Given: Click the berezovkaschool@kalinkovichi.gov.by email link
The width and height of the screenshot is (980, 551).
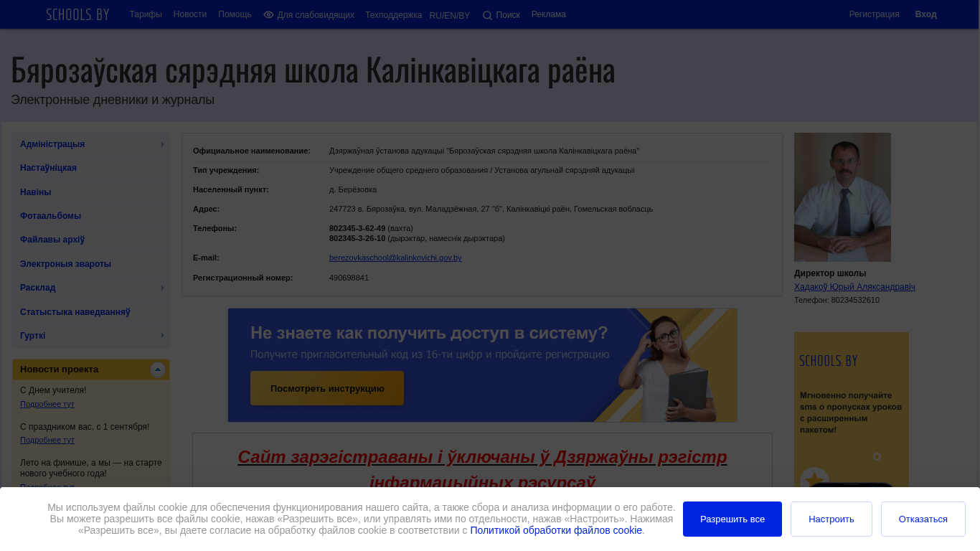Looking at the screenshot, I should (395, 258).
